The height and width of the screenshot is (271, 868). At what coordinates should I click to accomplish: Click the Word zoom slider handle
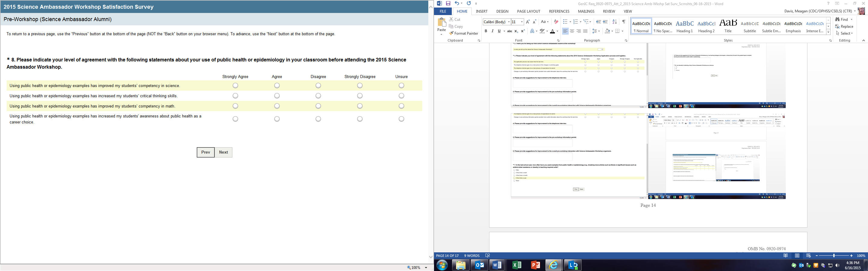tap(834, 256)
